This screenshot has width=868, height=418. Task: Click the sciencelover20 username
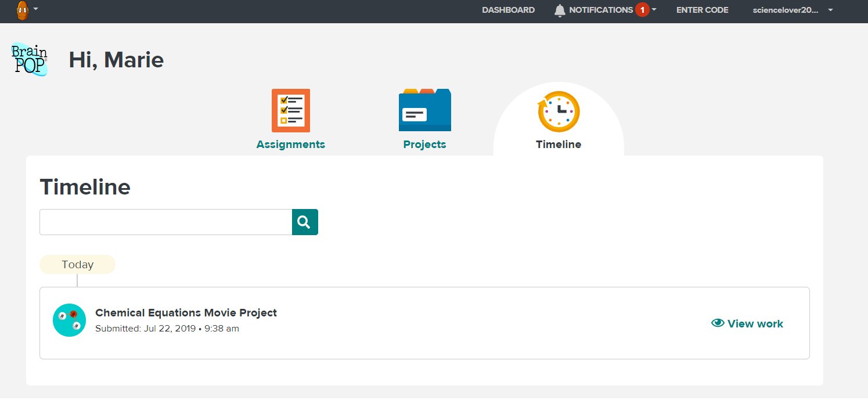(x=786, y=10)
